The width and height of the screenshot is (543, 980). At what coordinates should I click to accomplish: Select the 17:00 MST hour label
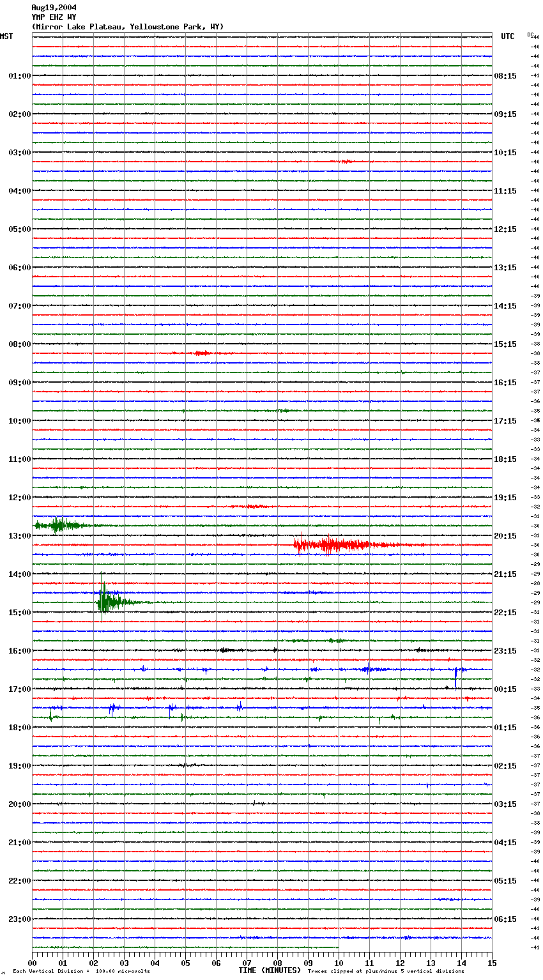coord(20,689)
